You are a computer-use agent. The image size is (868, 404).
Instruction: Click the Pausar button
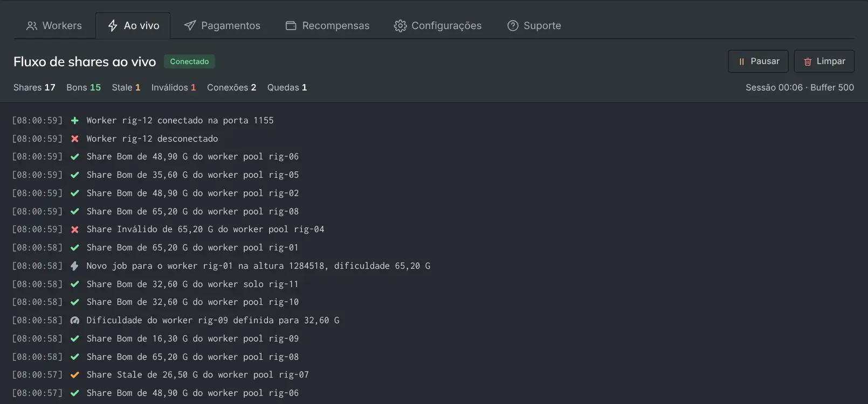click(758, 61)
